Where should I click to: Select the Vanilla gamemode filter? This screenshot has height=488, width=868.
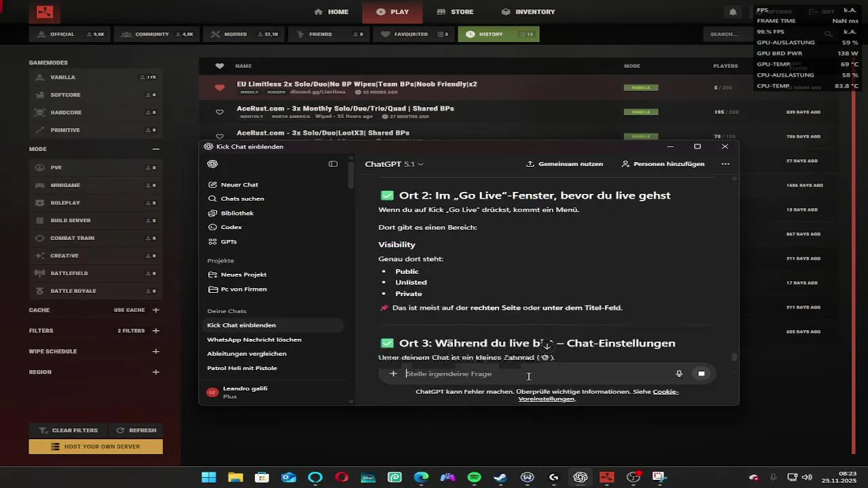pos(96,77)
